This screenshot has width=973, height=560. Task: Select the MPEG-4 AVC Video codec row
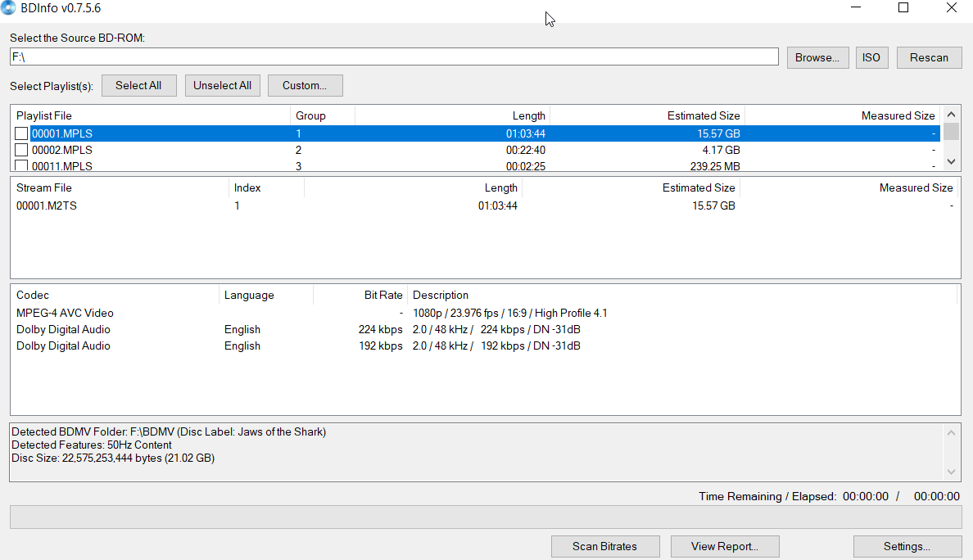click(484, 314)
